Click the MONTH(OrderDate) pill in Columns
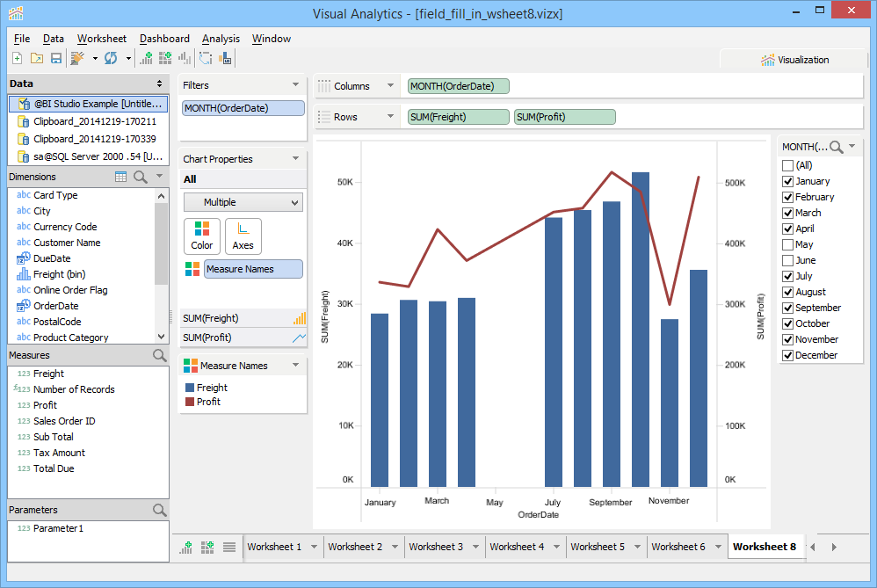The image size is (877, 588). (x=459, y=86)
